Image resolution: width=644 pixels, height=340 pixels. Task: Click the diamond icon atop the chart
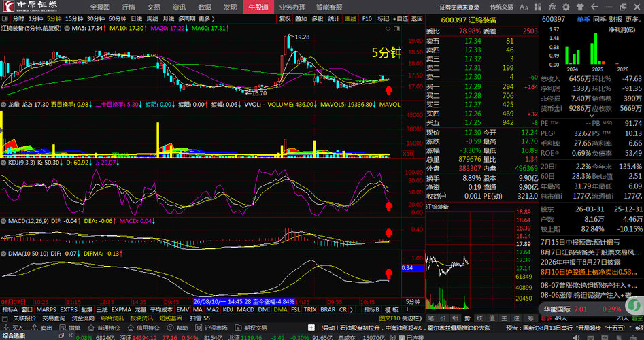(388, 29)
